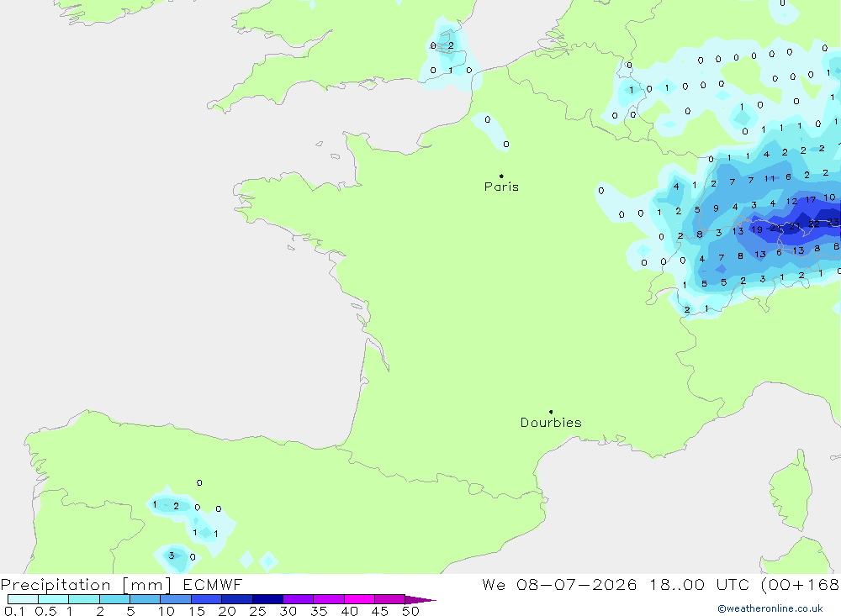Click the forecast date We 08-07-2026
This screenshot has height=616, width=841.
point(559,584)
